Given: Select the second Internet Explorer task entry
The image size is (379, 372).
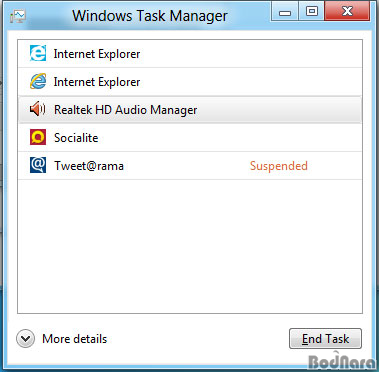Looking at the screenshot, I should pyautogui.click(x=190, y=82).
